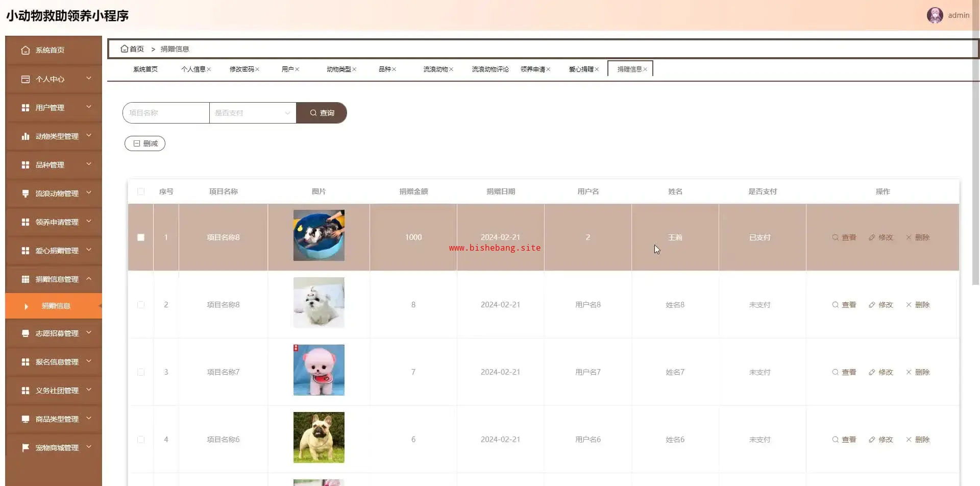Close the 修改密码 tab
This screenshot has height=486, width=980.
[x=257, y=69]
